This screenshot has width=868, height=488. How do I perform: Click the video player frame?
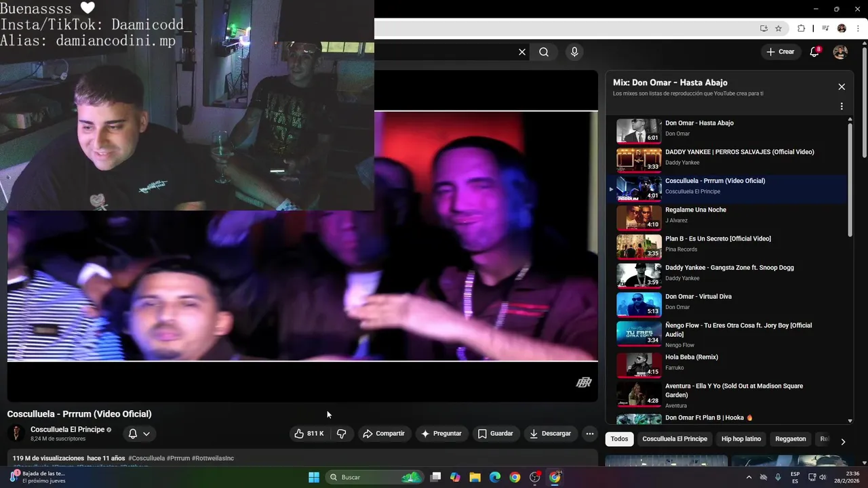coord(302,236)
